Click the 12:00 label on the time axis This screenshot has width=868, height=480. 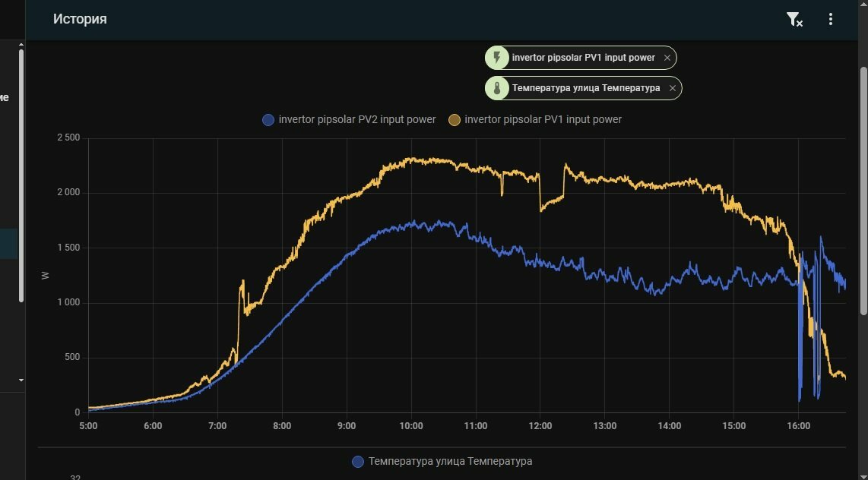click(540, 426)
